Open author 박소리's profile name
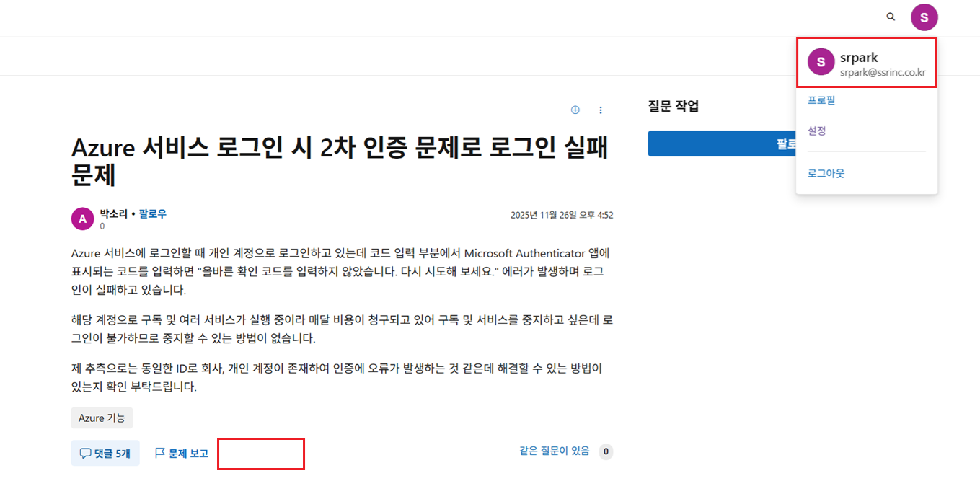 [x=114, y=213]
